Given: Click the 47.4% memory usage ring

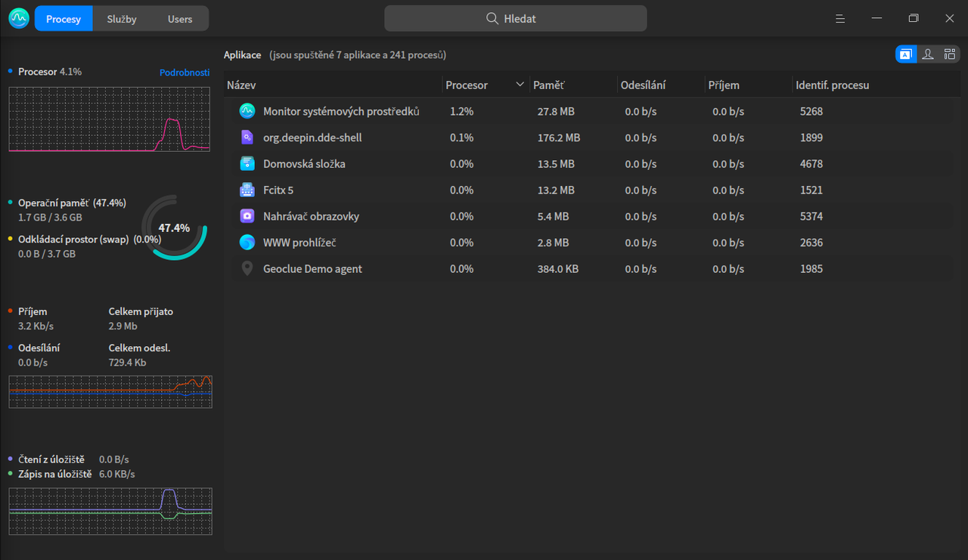Looking at the screenshot, I should click(174, 227).
